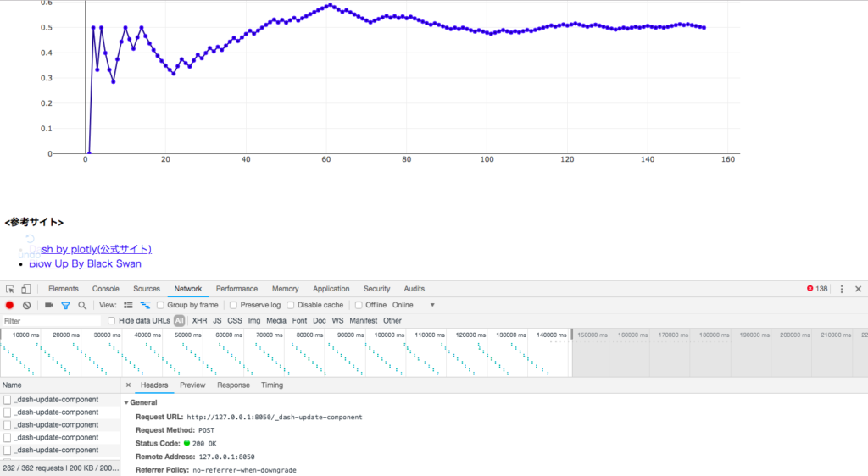Filter requests by XHR type

[x=199, y=321]
